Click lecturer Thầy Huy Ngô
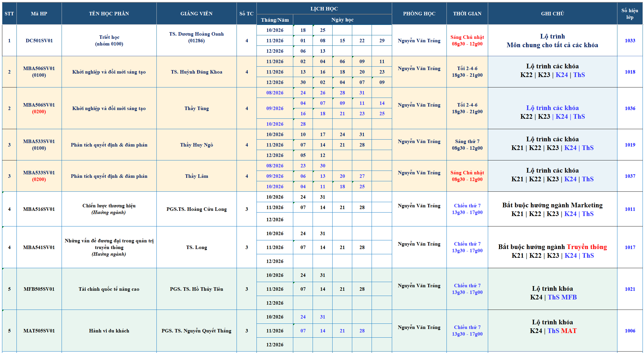The height and width of the screenshot is (353, 644). click(x=196, y=145)
